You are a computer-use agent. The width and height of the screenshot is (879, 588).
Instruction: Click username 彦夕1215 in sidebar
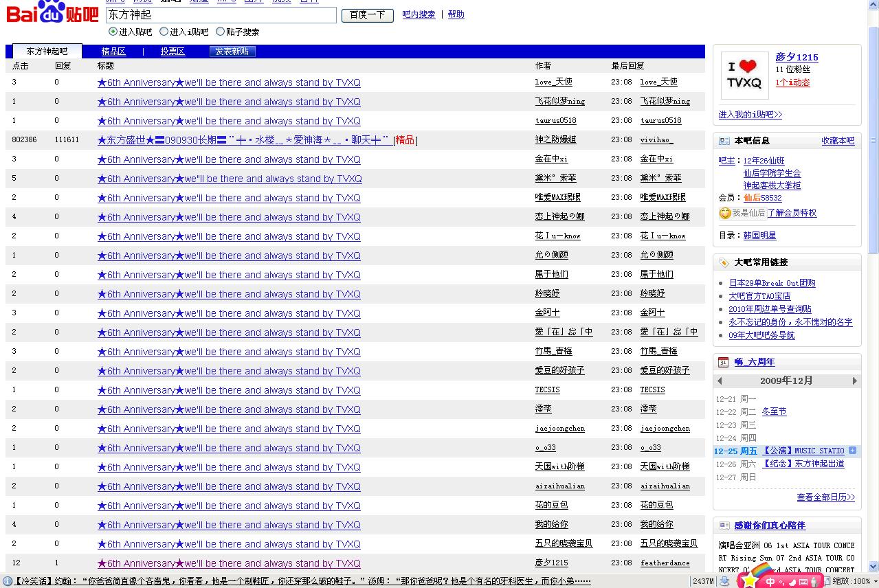coord(797,57)
